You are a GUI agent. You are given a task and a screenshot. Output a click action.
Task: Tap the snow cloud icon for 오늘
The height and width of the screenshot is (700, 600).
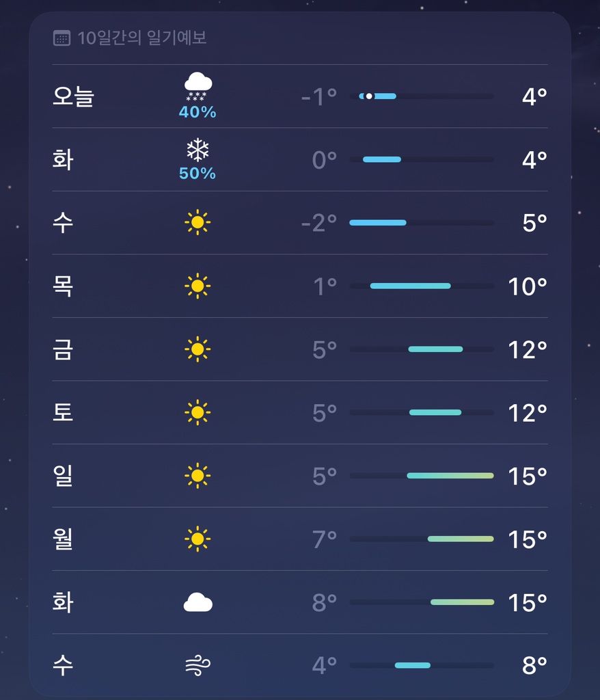pos(197,87)
